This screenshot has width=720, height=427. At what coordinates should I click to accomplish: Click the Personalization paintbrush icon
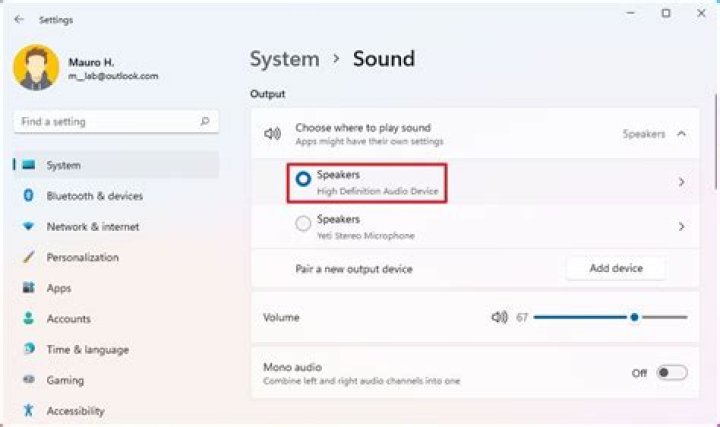pos(28,257)
